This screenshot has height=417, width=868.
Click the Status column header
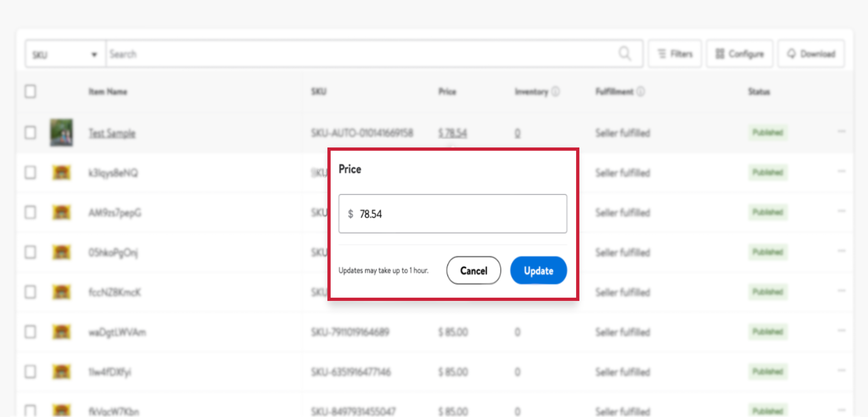click(759, 92)
